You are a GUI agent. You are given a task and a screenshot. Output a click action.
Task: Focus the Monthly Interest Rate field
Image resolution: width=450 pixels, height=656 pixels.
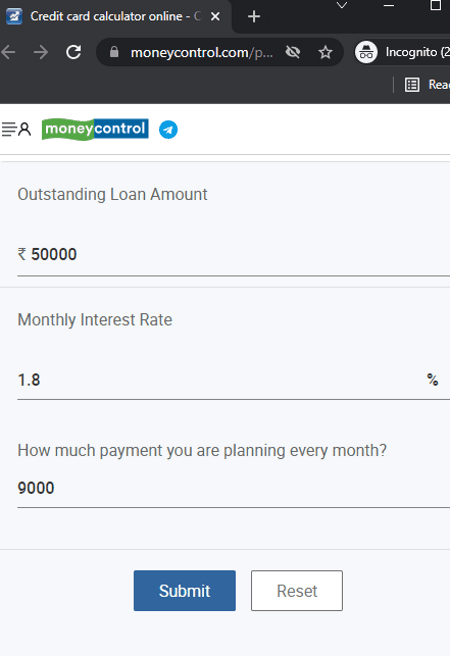pyautogui.click(x=233, y=380)
